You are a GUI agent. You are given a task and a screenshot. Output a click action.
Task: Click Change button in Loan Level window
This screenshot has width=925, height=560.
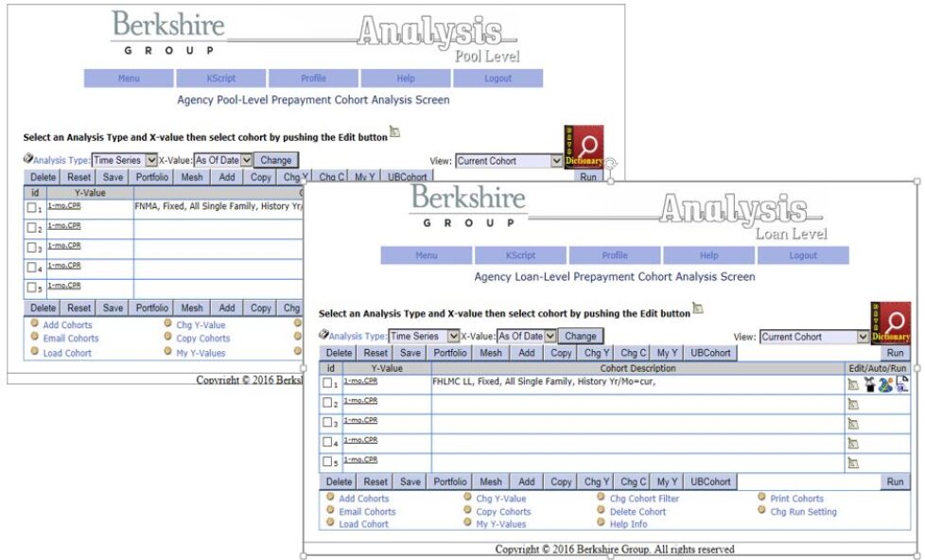581,336
